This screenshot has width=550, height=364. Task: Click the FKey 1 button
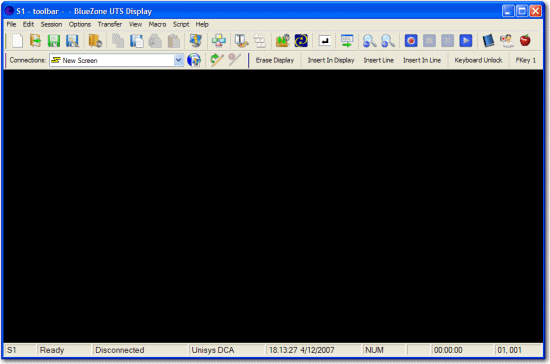(526, 60)
